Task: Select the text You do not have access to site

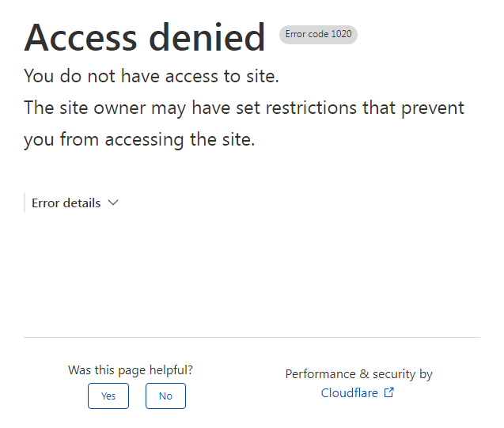Action: (x=151, y=76)
